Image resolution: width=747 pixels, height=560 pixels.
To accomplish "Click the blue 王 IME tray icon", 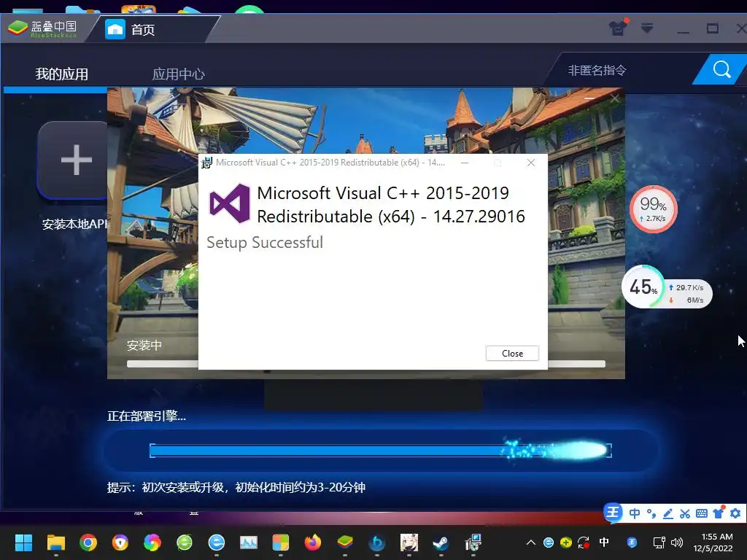I will coord(632,542).
